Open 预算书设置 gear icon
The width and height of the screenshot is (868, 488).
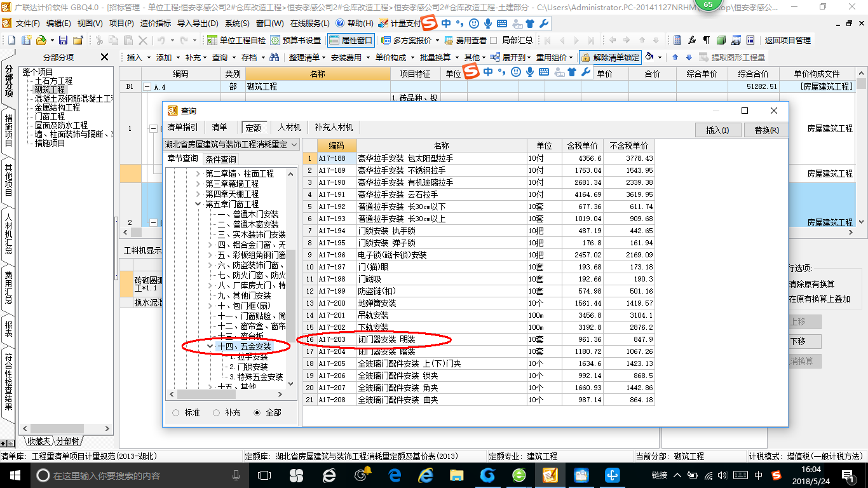pos(275,40)
